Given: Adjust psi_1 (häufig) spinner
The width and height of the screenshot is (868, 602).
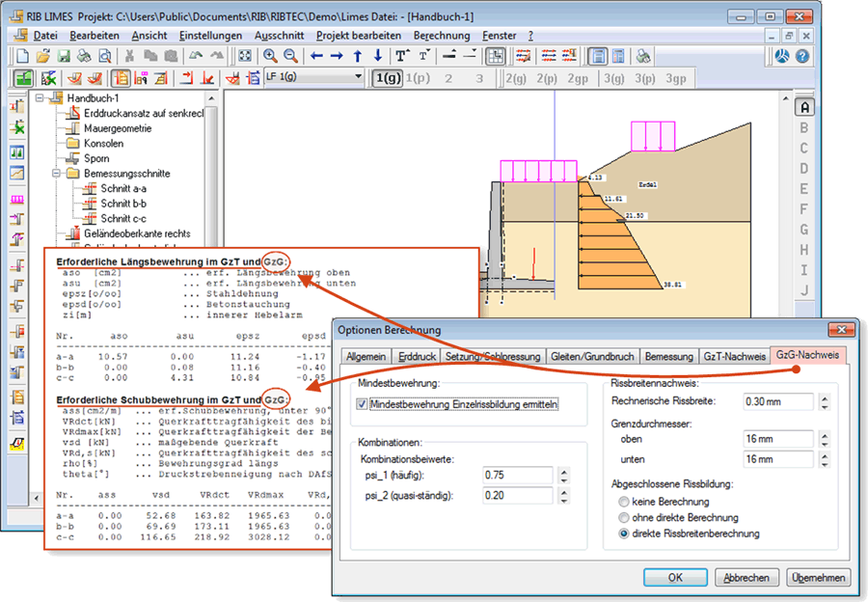Looking at the screenshot, I should [x=563, y=476].
